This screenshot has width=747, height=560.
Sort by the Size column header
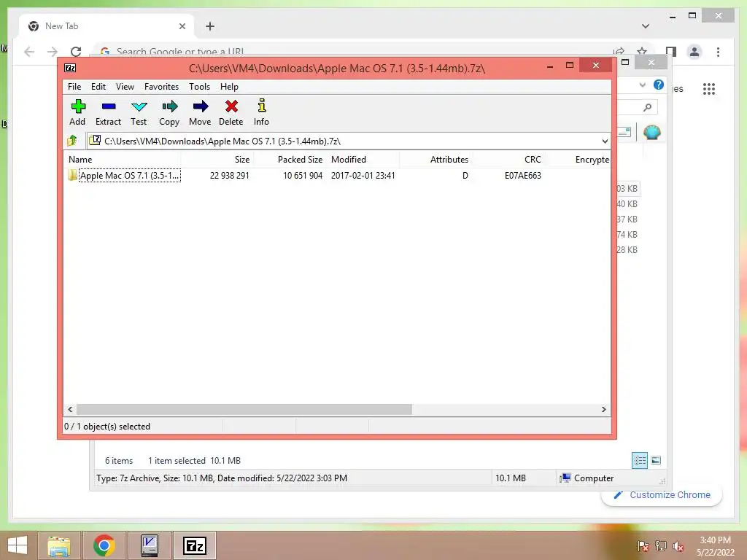(x=217, y=160)
